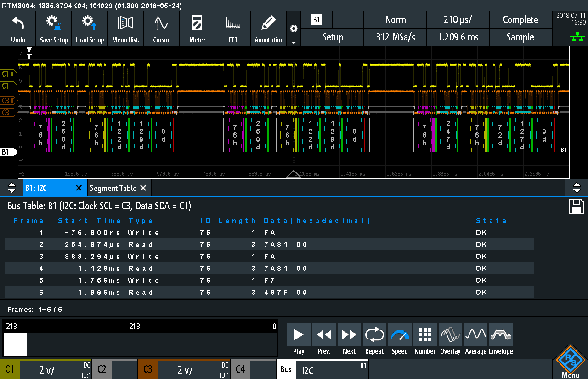Image resolution: width=588 pixels, height=379 pixels.
Task: Select the Annotation pencil tool
Action: tap(269, 29)
